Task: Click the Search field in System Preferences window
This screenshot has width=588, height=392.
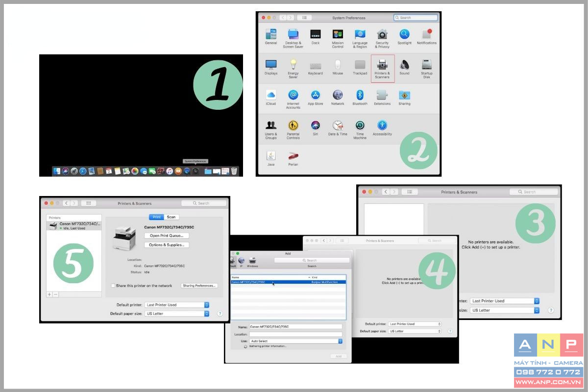Action: coord(416,18)
